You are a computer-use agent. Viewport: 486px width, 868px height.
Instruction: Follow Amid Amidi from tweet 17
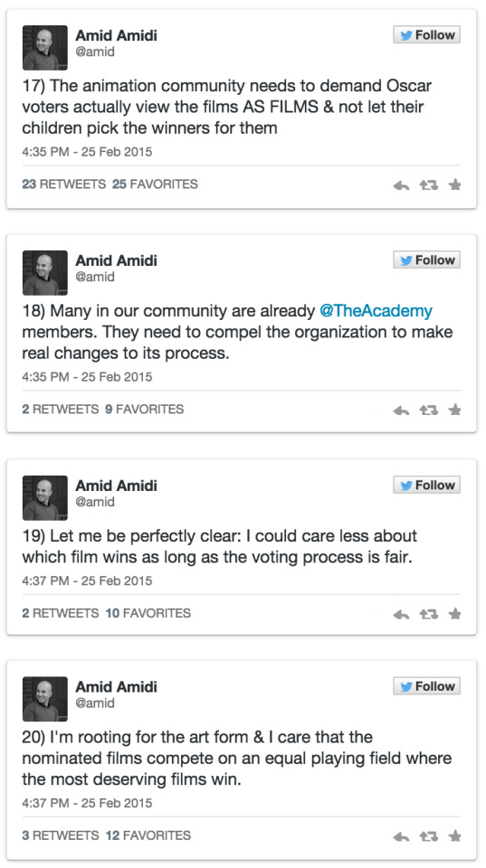pos(426,35)
